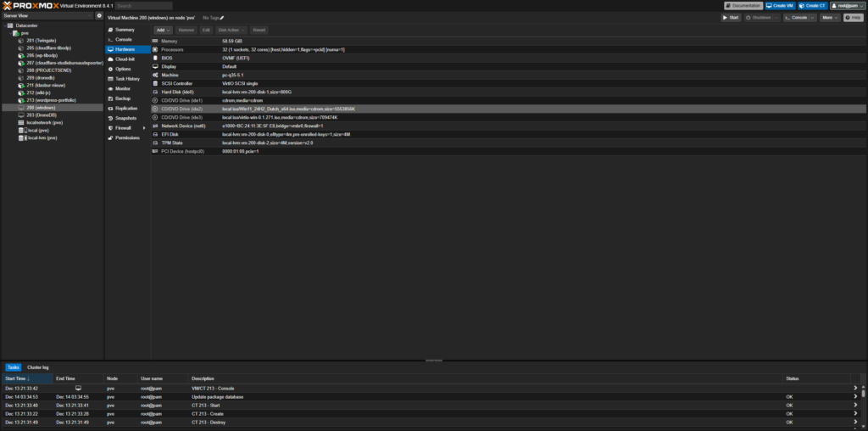Start the VM with the Start button

tap(731, 17)
